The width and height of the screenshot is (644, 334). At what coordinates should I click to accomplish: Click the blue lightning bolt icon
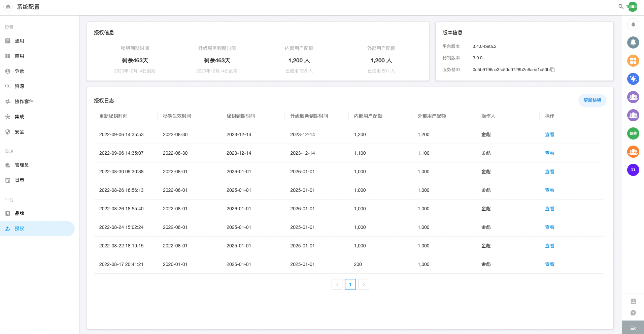[x=633, y=79]
